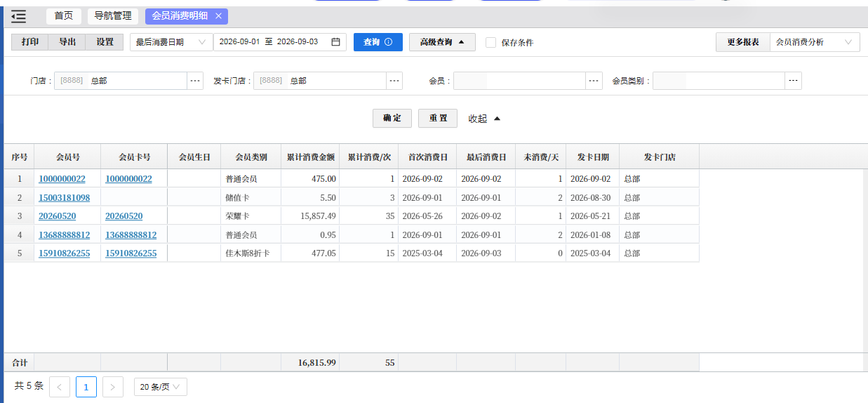Click the 会员类别 input field
Screen dimensions: 868x403
pos(719,81)
